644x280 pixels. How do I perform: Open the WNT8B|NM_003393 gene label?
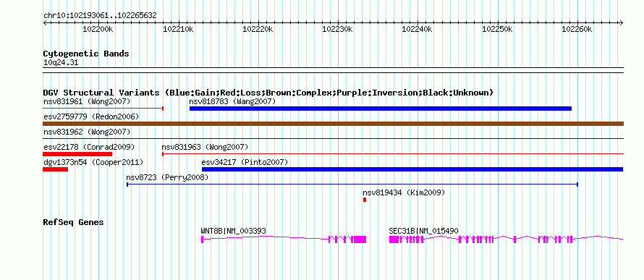pyautogui.click(x=233, y=231)
